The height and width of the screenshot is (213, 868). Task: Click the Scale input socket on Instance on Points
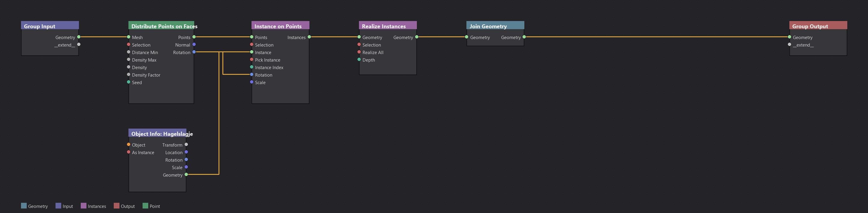252,82
